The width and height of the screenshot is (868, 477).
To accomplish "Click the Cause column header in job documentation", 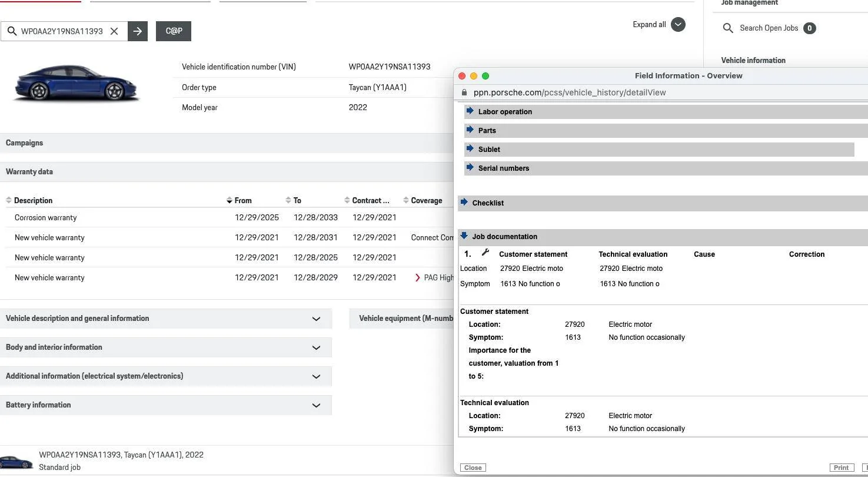I will (x=704, y=254).
